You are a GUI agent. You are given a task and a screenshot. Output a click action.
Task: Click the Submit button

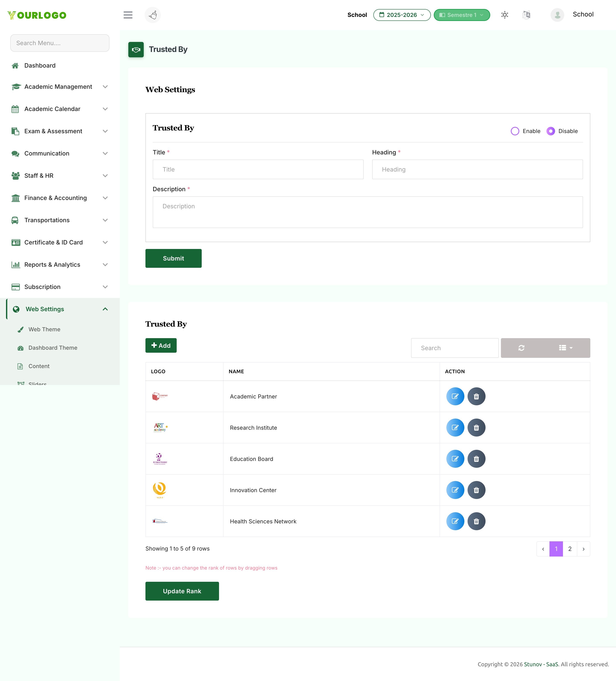[x=174, y=258]
